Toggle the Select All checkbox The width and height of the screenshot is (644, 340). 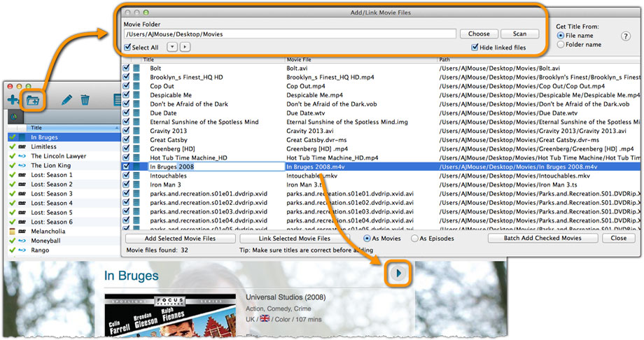[127, 48]
